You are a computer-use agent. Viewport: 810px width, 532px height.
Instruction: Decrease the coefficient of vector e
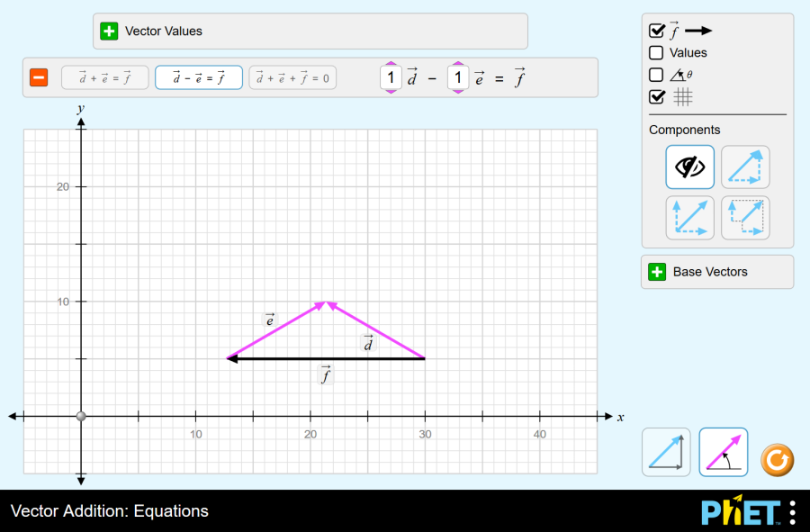click(x=458, y=92)
